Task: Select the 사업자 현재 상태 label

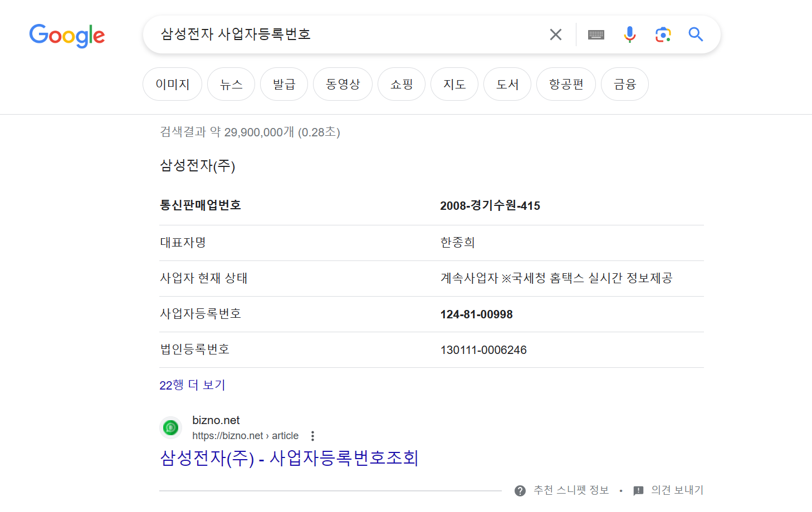Action: (204, 278)
